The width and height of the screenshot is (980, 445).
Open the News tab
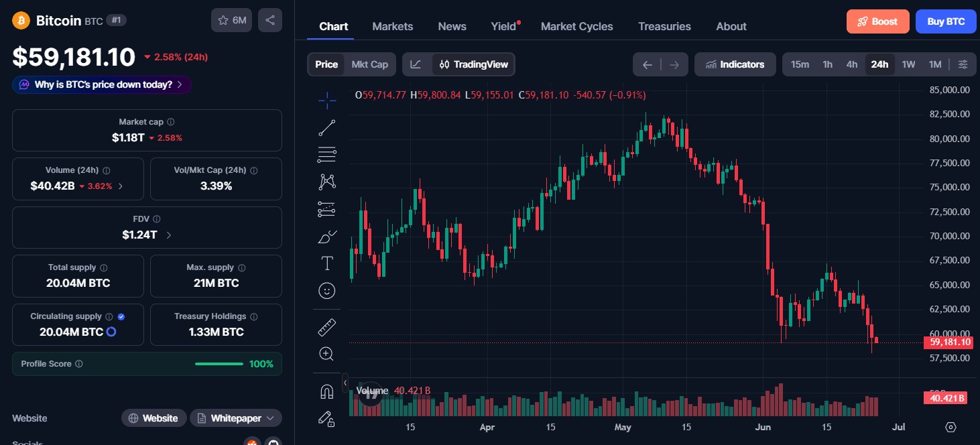452,26
